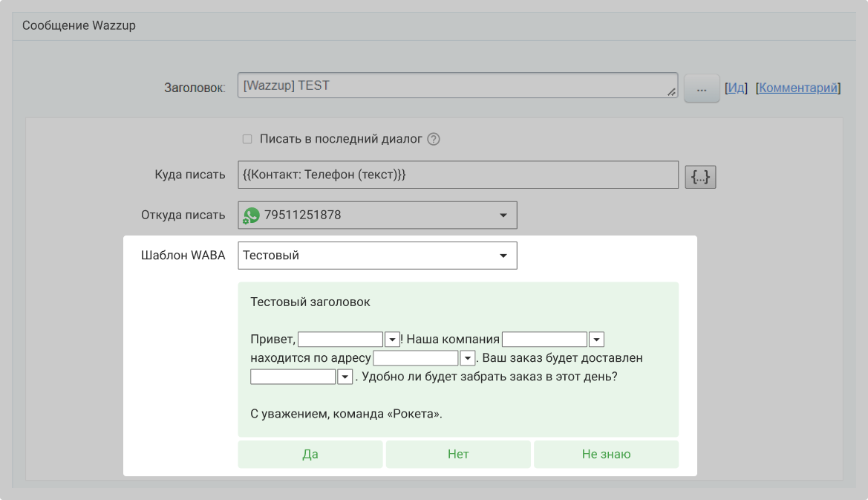This screenshot has width=868, height=500.
Task: Expand variable dropdown after 'Наша компания'
Action: point(596,340)
